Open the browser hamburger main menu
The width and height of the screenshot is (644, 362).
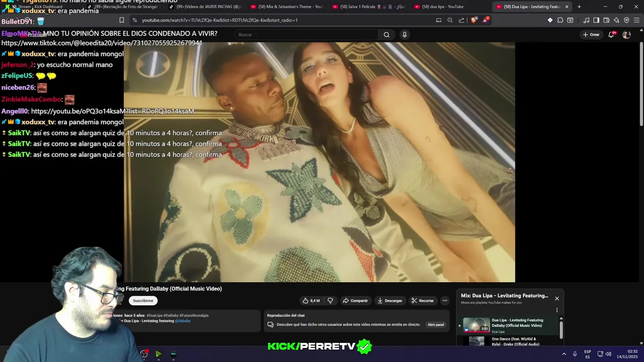click(x=636, y=20)
